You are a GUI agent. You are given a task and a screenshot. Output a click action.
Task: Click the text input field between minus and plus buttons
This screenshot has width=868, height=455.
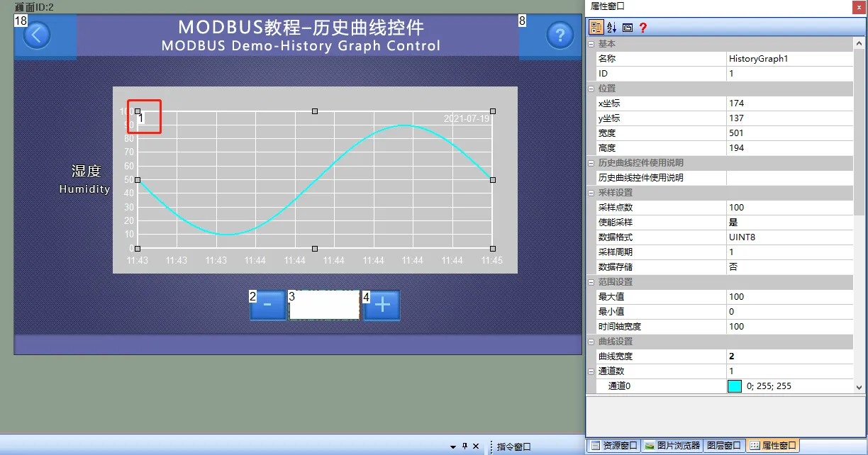[x=324, y=303]
